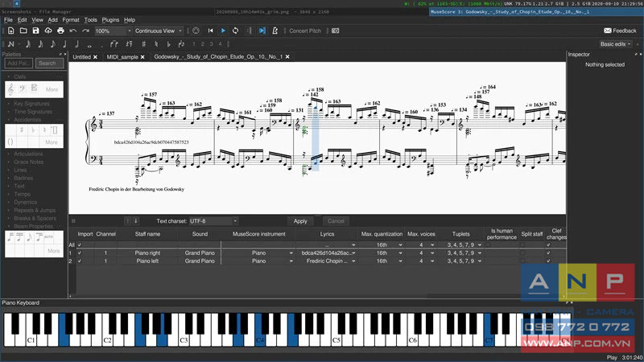Click the C4 key on piano keyboard
Screen dimensions: 644x362
260,340
